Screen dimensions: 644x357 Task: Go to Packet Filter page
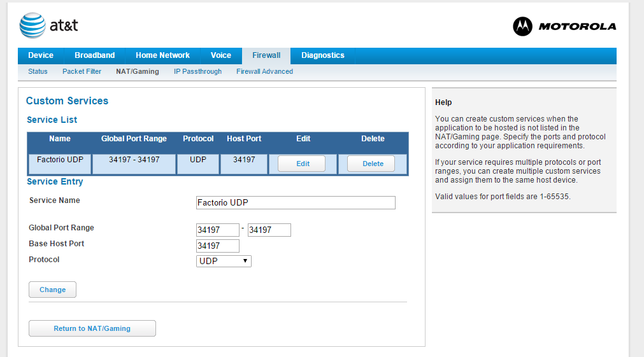[x=82, y=71]
